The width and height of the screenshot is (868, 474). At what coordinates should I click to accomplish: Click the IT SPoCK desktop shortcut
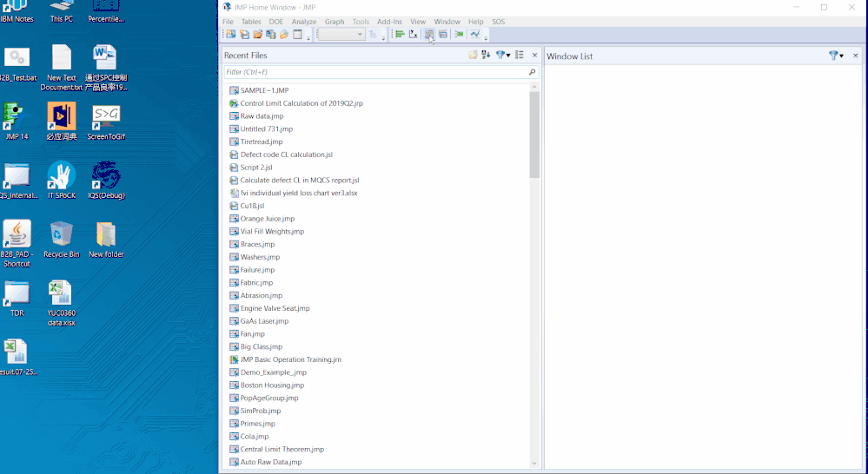(62, 181)
